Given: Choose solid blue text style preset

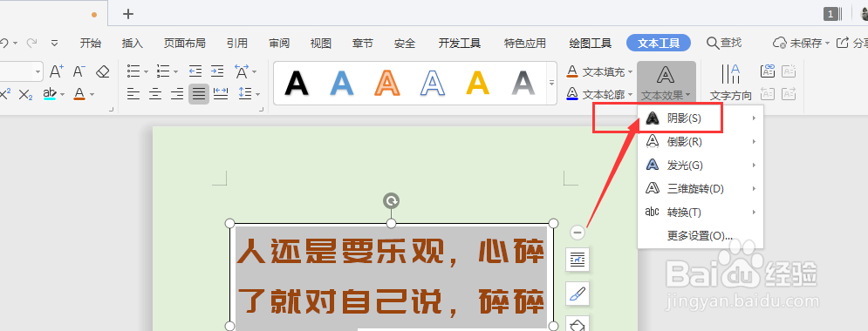Looking at the screenshot, I should click(x=342, y=84).
